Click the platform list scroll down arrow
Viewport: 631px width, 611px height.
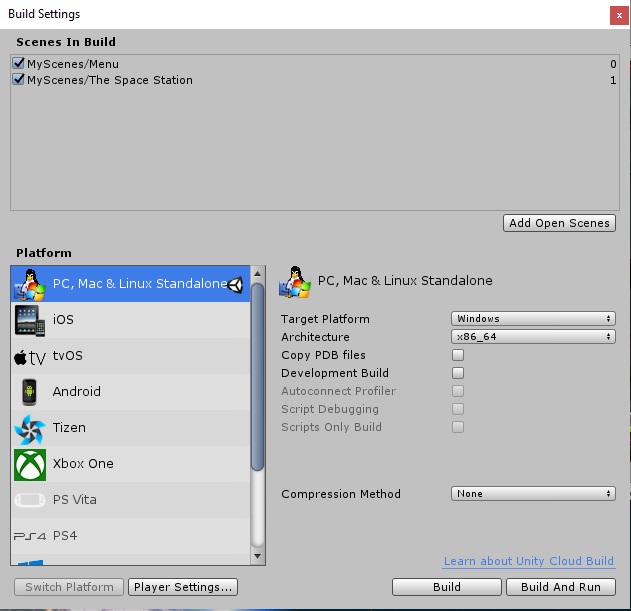click(258, 556)
